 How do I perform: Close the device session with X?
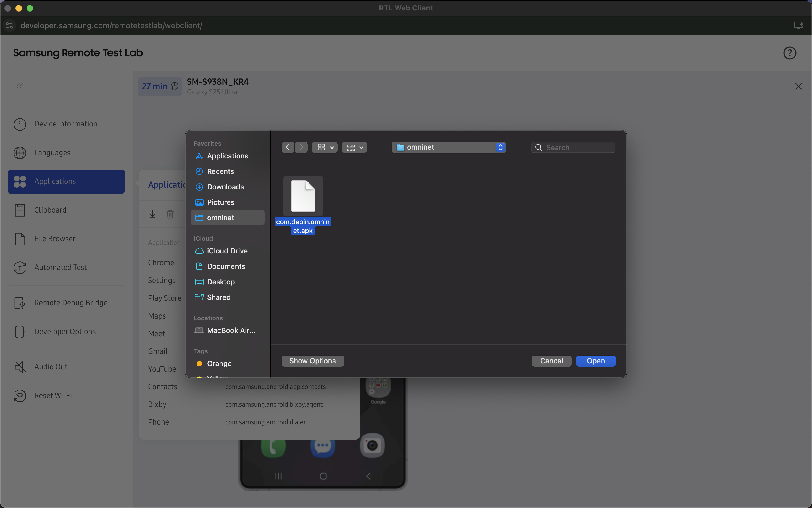pos(798,87)
